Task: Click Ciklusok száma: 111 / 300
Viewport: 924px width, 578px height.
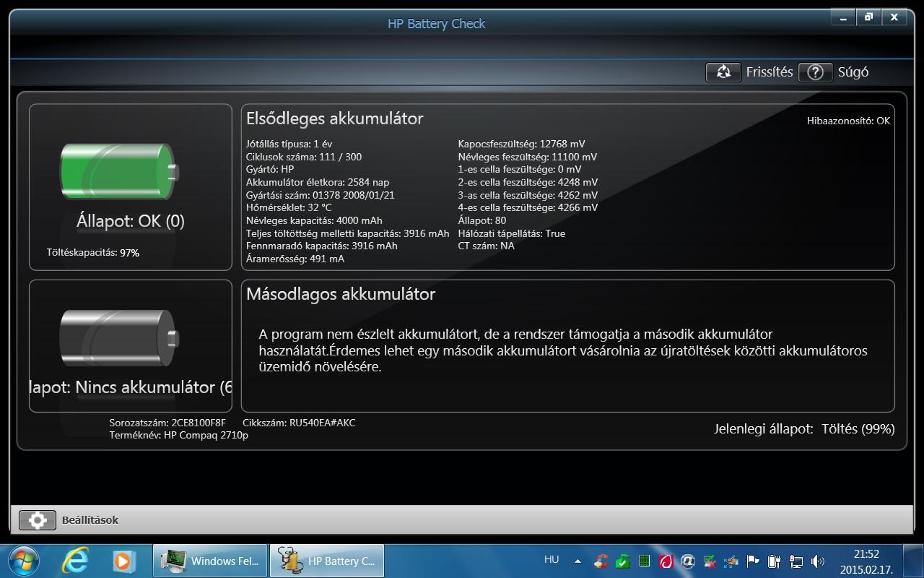Action: (x=304, y=157)
